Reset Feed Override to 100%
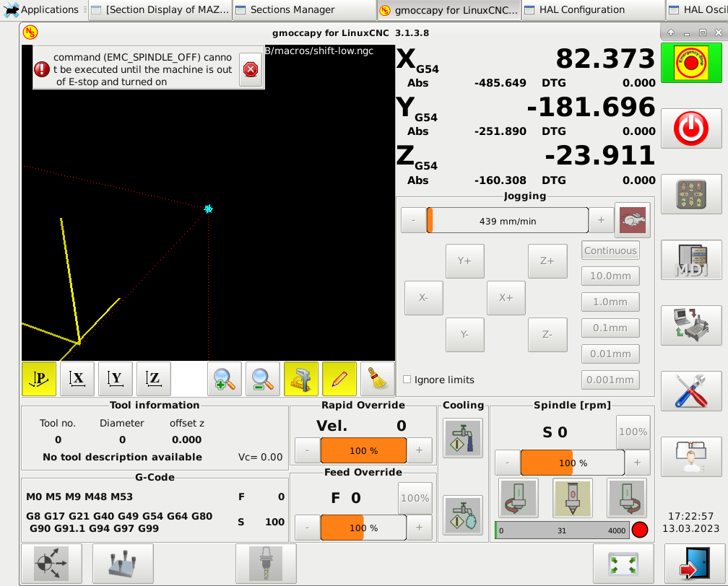728x586 pixels. [x=415, y=498]
